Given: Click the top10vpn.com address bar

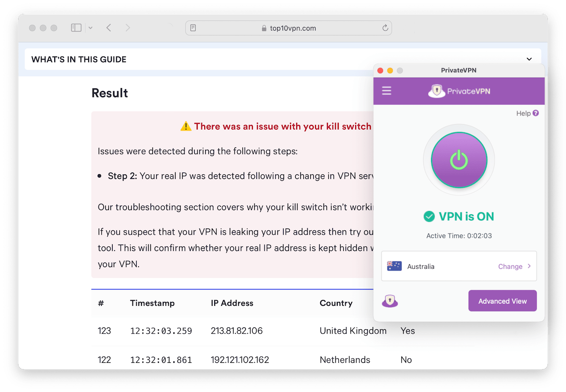Looking at the screenshot, I should [x=288, y=28].
